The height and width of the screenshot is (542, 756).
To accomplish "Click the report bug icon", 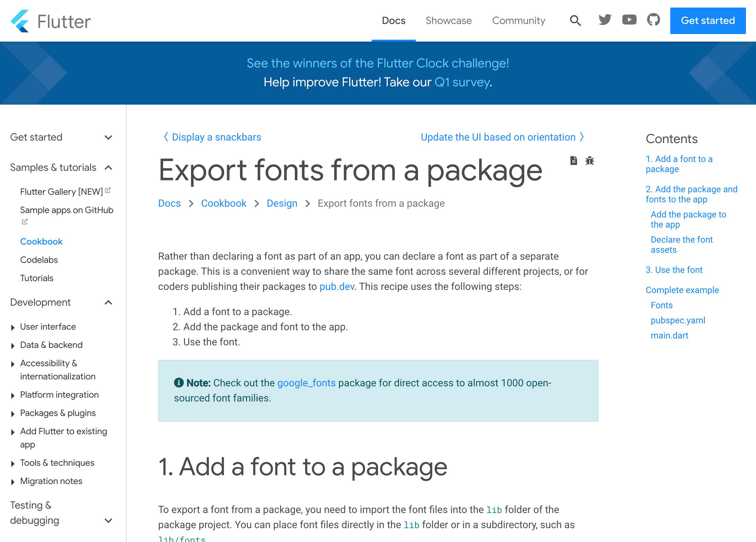I will [589, 161].
